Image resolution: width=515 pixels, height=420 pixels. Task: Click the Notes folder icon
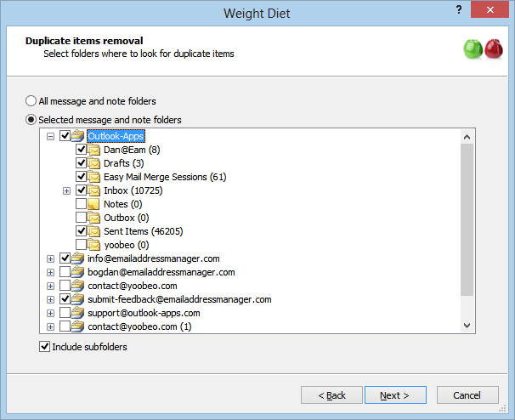pos(94,204)
